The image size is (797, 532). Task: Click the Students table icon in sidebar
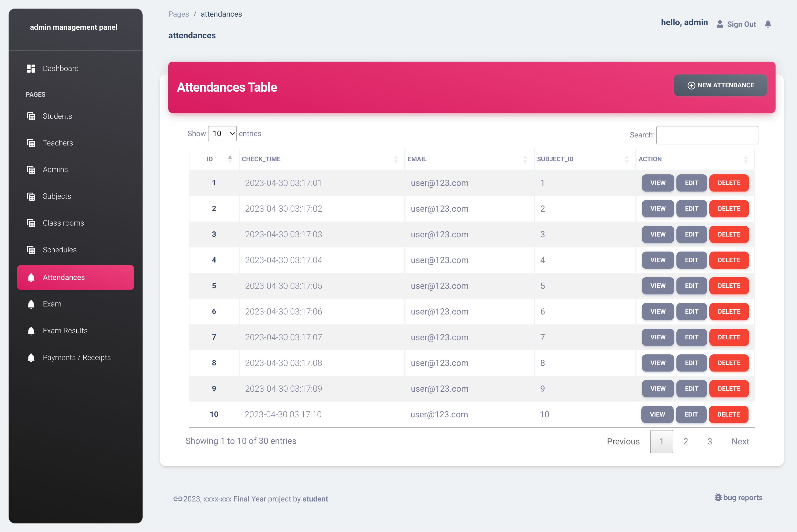pos(31,116)
